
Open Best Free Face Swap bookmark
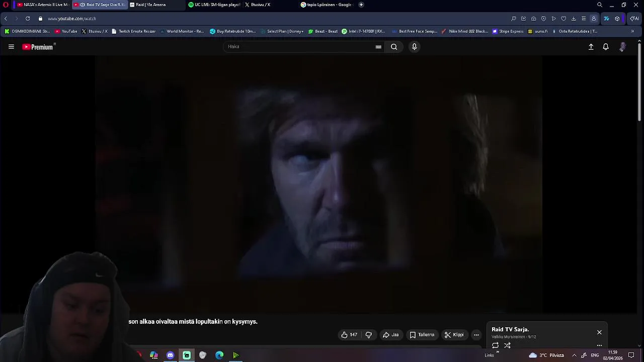click(x=414, y=31)
